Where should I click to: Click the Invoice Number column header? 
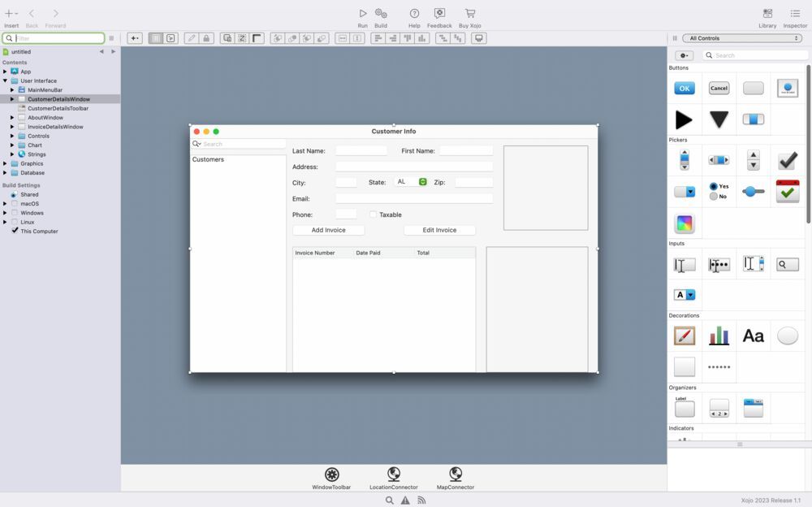(x=323, y=253)
